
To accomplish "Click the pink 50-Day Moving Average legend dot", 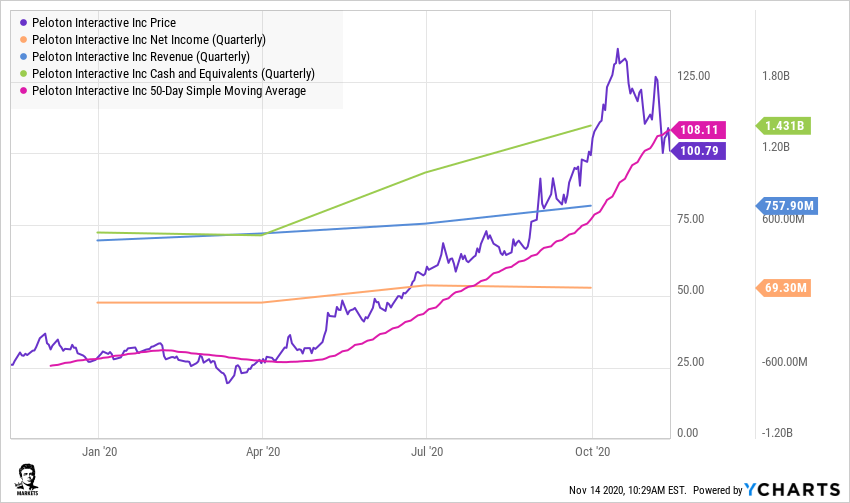I will 23,91.
